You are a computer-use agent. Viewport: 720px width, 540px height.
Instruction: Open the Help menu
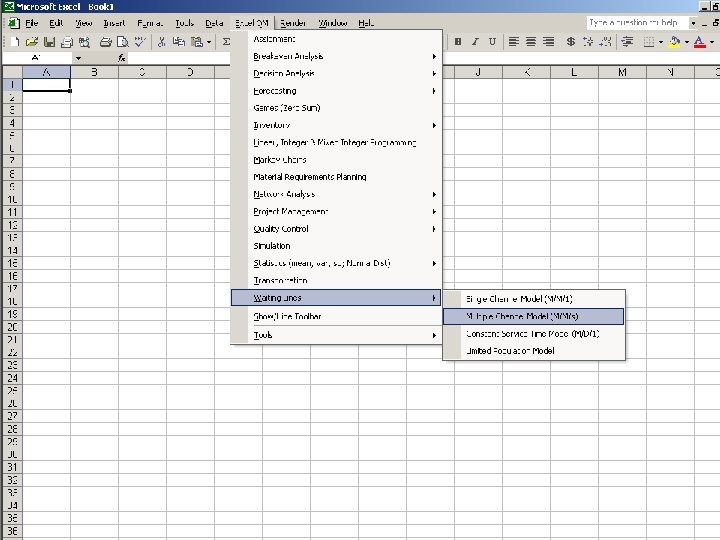[366, 23]
